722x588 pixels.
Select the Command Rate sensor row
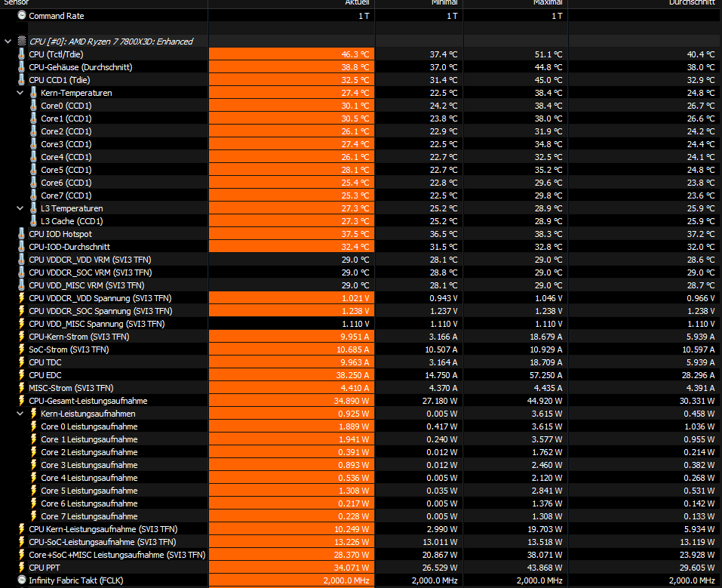click(x=361, y=16)
